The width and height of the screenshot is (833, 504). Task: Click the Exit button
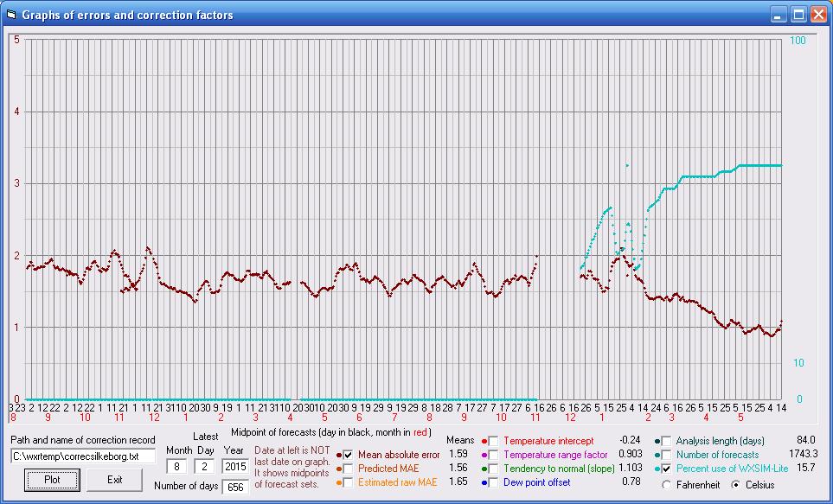pos(114,479)
